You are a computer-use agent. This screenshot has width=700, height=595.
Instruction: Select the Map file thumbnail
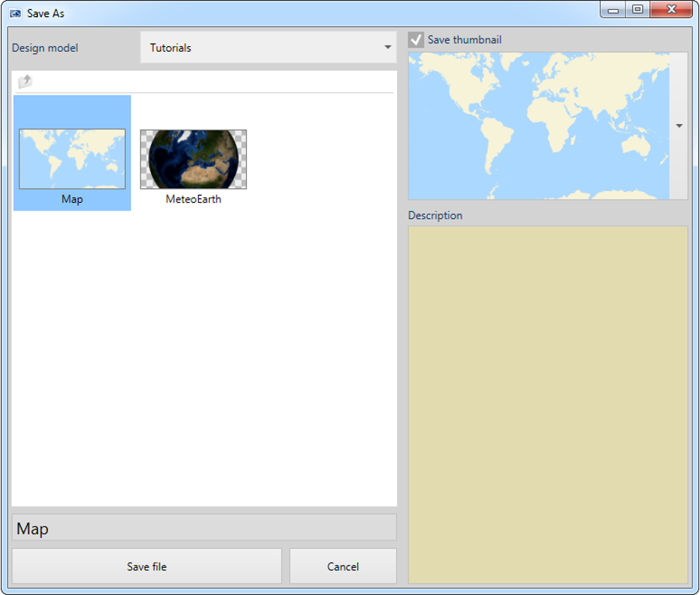(x=72, y=159)
